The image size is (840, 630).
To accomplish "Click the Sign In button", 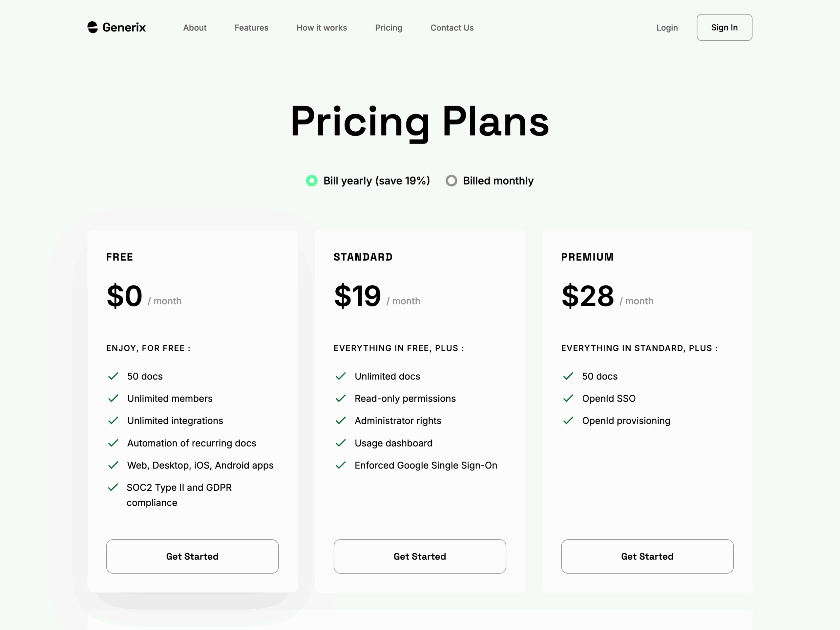I will (724, 27).
